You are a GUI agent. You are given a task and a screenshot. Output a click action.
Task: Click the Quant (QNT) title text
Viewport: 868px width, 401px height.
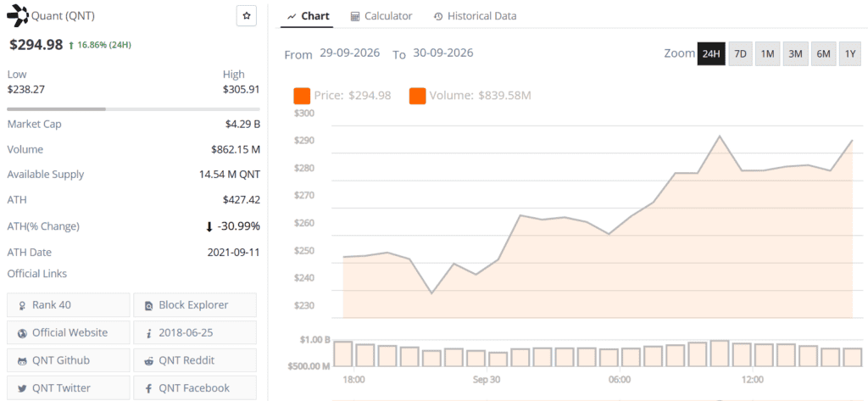pos(64,16)
